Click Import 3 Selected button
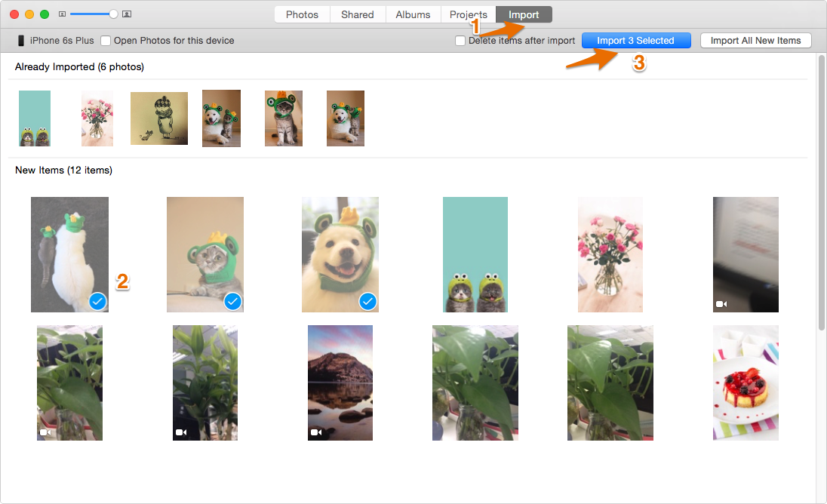 pyautogui.click(x=636, y=41)
